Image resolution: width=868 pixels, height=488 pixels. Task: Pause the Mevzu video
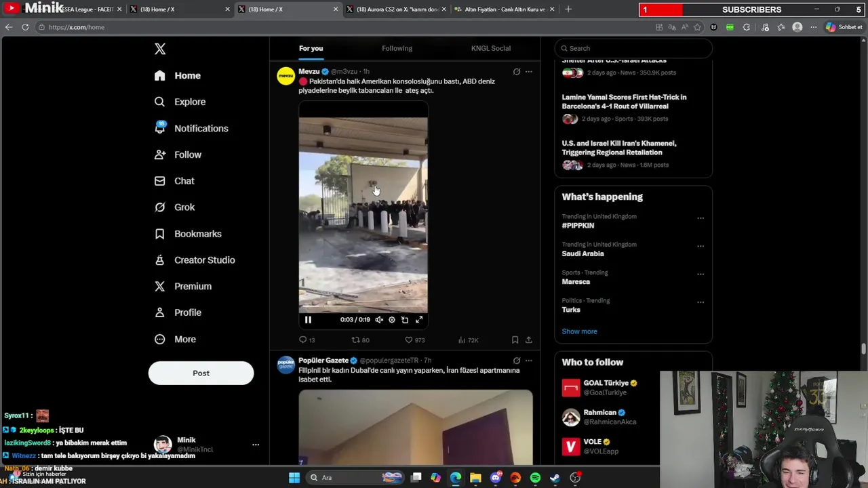click(x=308, y=320)
